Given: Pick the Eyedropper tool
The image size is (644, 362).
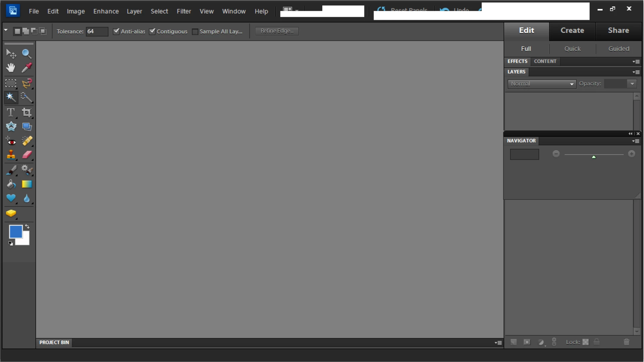Looking at the screenshot, I should pos(26,68).
